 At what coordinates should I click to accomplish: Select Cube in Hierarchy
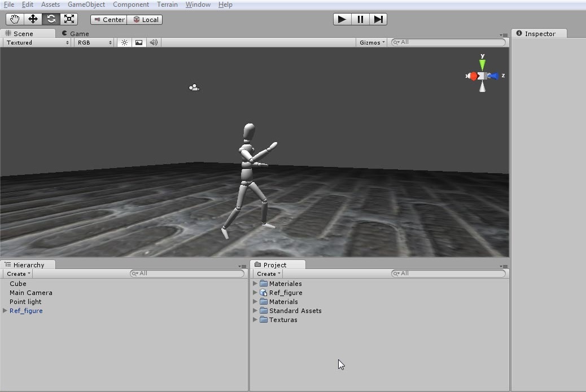point(18,284)
